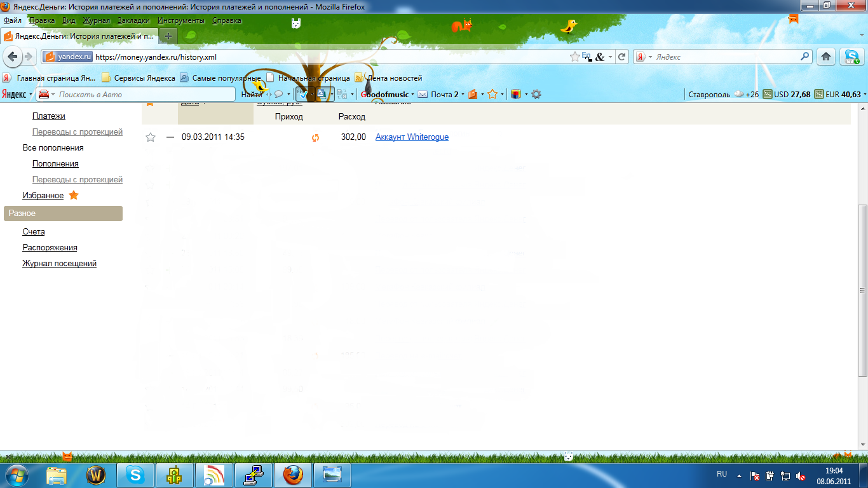Open the Windows Start menu
This screenshot has height=488, width=868.
click(x=17, y=474)
